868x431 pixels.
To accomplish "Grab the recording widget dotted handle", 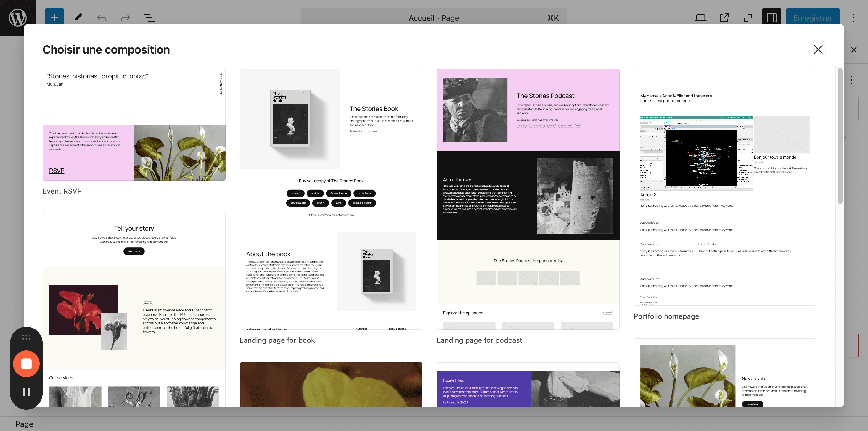I will [26, 337].
